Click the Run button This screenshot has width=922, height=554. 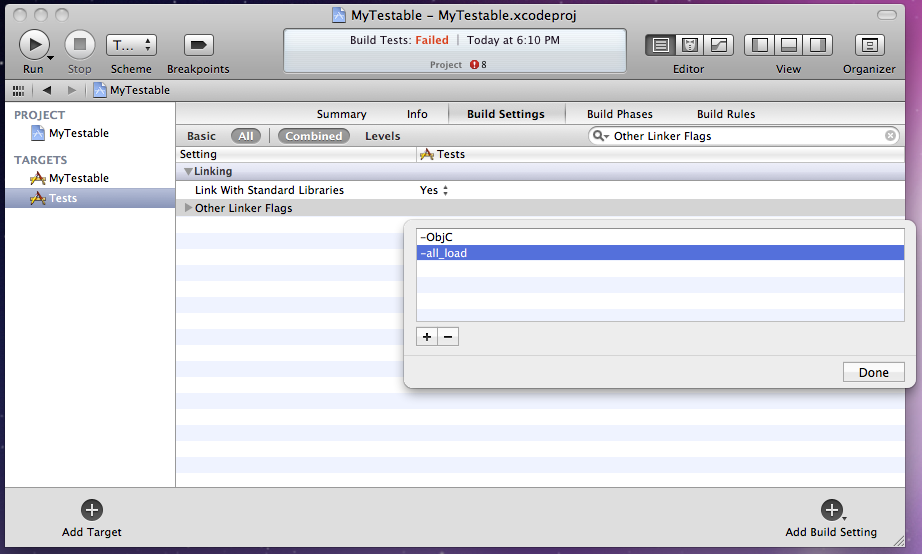(x=34, y=45)
